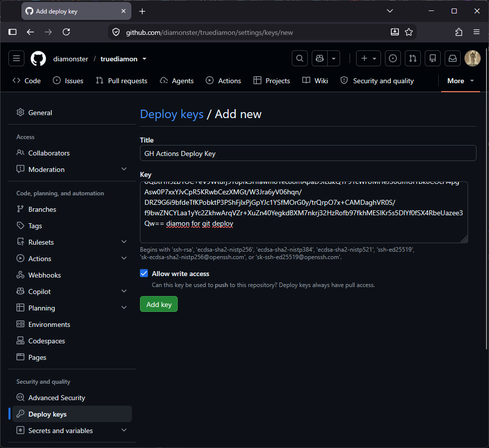Close the Add deploy key tab
The width and height of the screenshot is (489, 448).
pos(123,11)
